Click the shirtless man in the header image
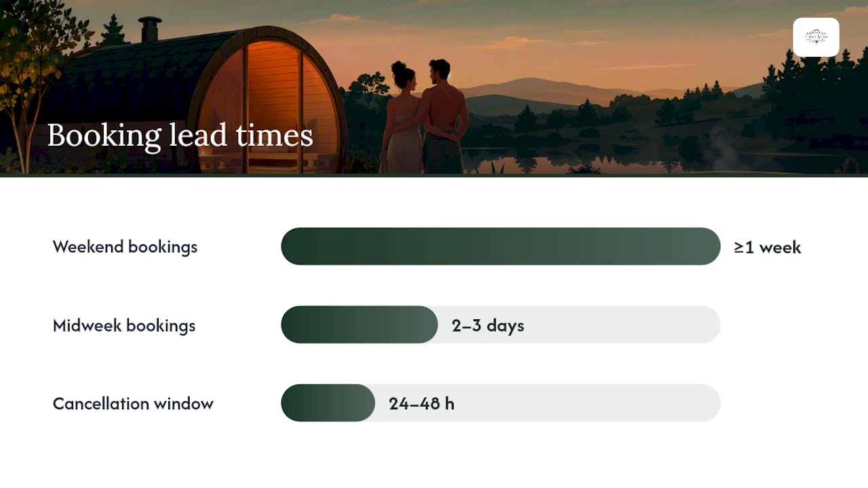 (x=444, y=117)
